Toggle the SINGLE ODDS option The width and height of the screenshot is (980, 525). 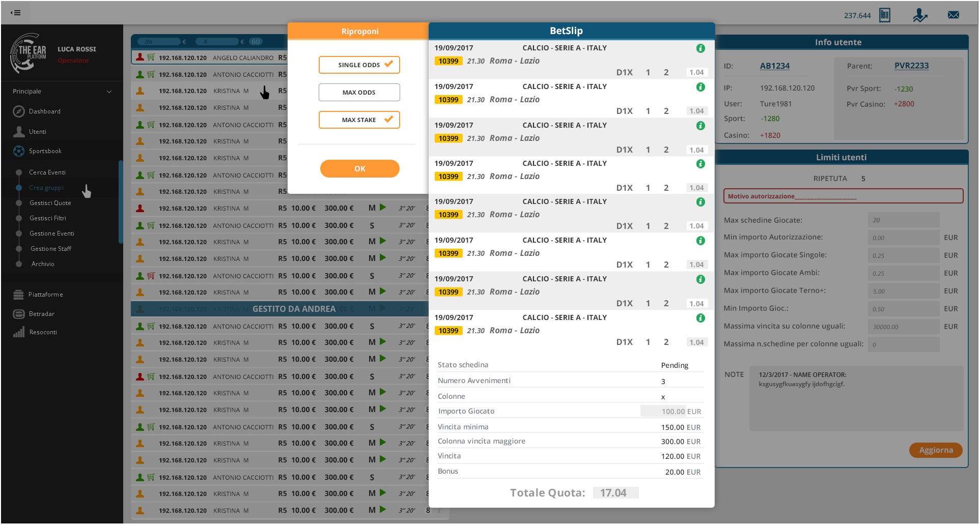pyautogui.click(x=359, y=65)
